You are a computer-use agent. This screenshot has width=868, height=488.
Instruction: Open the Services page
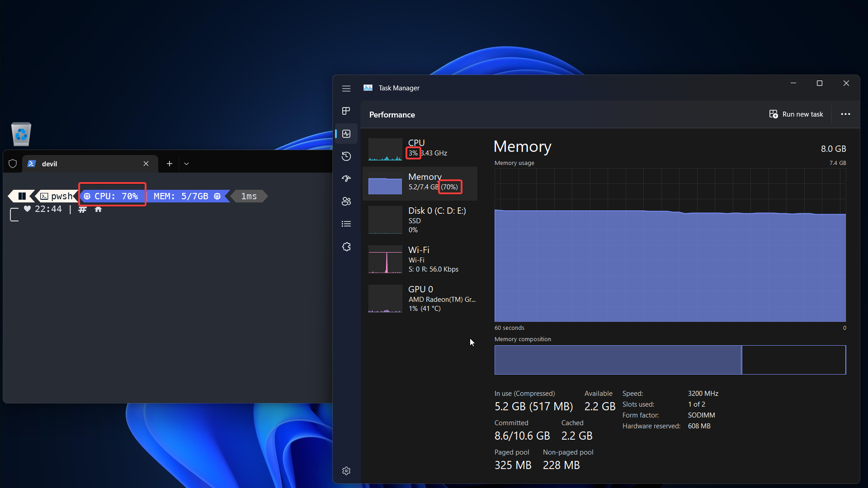click(x=346, y=247)
